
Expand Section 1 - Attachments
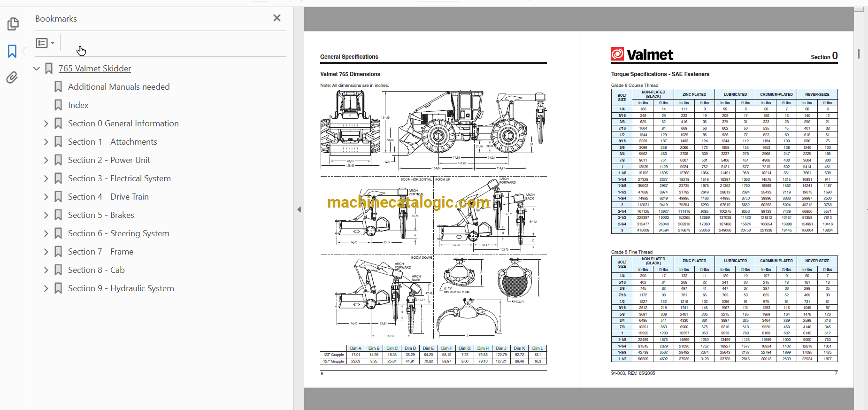pos(46,142)
